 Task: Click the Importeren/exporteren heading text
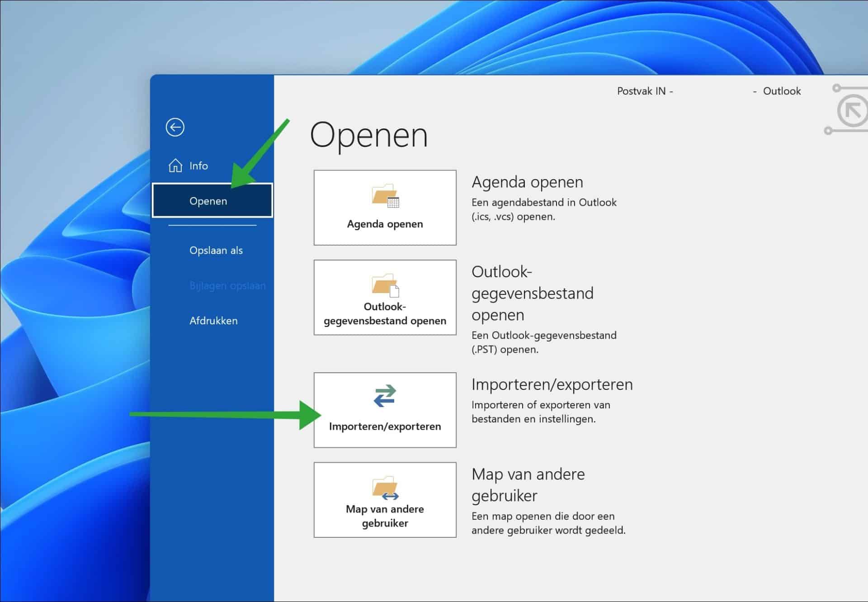click(x=552, y=384)
